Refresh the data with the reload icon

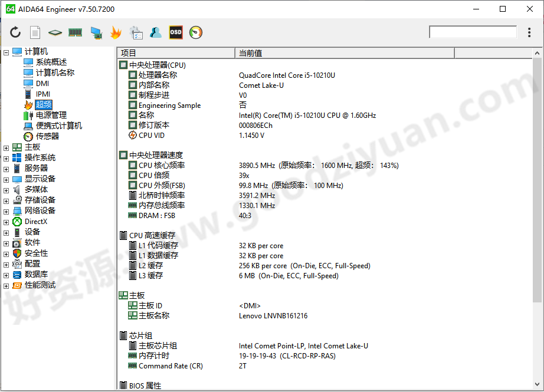[15, 32]
